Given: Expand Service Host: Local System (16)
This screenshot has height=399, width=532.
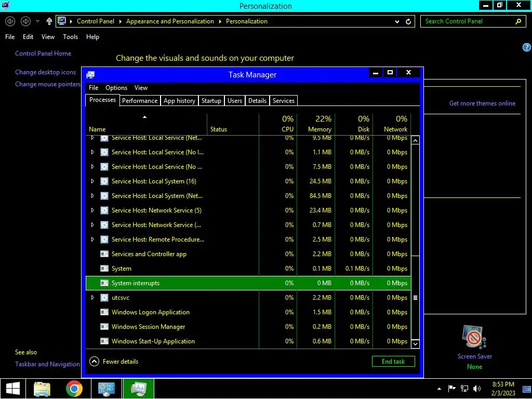Looking at the screenshot, I should [92, 181].
